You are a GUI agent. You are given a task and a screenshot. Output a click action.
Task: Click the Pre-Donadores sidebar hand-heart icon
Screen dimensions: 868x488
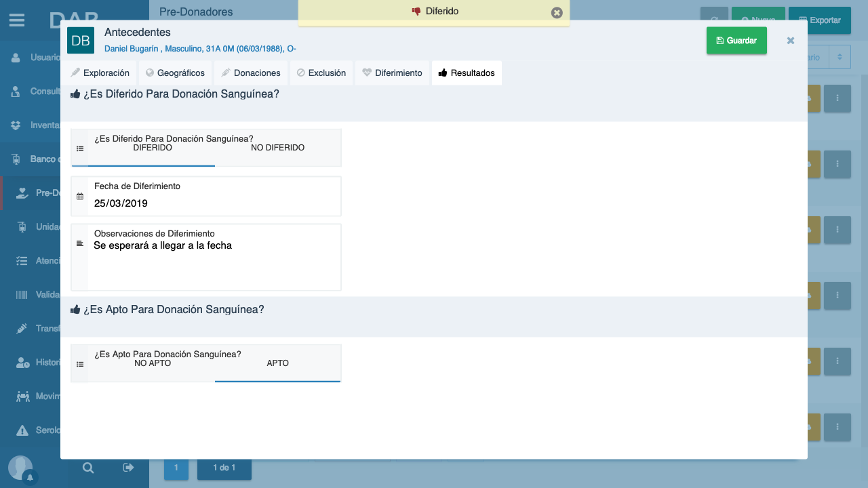22,193
